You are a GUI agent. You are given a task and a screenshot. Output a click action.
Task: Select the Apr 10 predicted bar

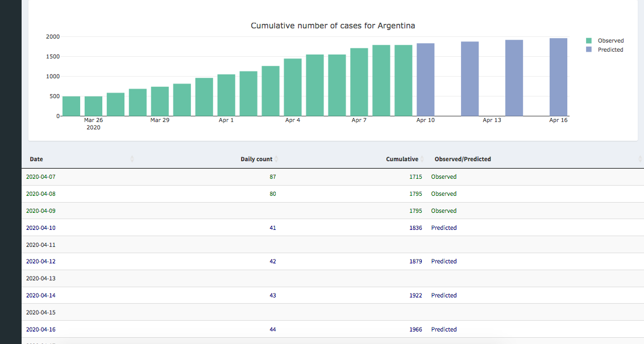pos(425,79)
